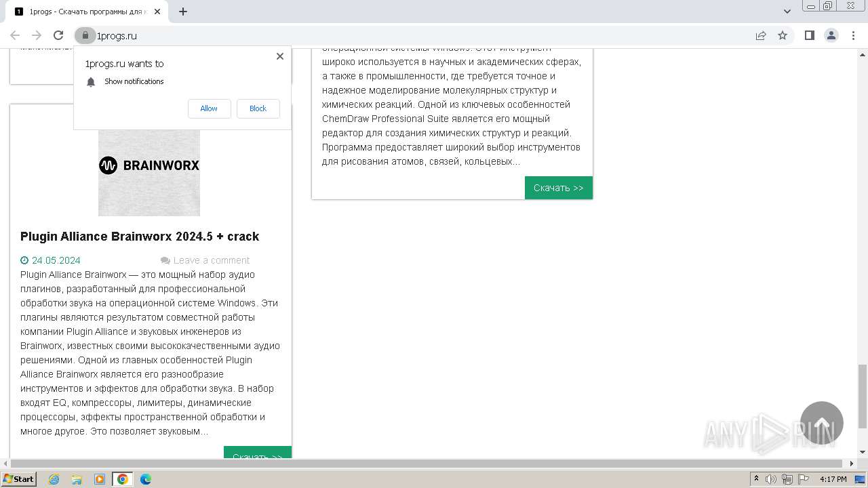This screenshot has height=488, width=868.
Task: Close the 1progs tab
Action: (x=157, y=12)
